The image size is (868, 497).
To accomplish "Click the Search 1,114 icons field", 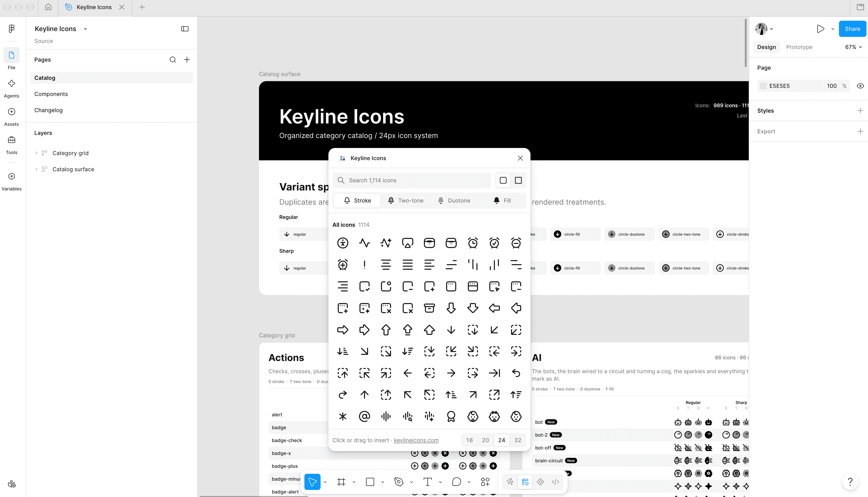I will [412, 180].
